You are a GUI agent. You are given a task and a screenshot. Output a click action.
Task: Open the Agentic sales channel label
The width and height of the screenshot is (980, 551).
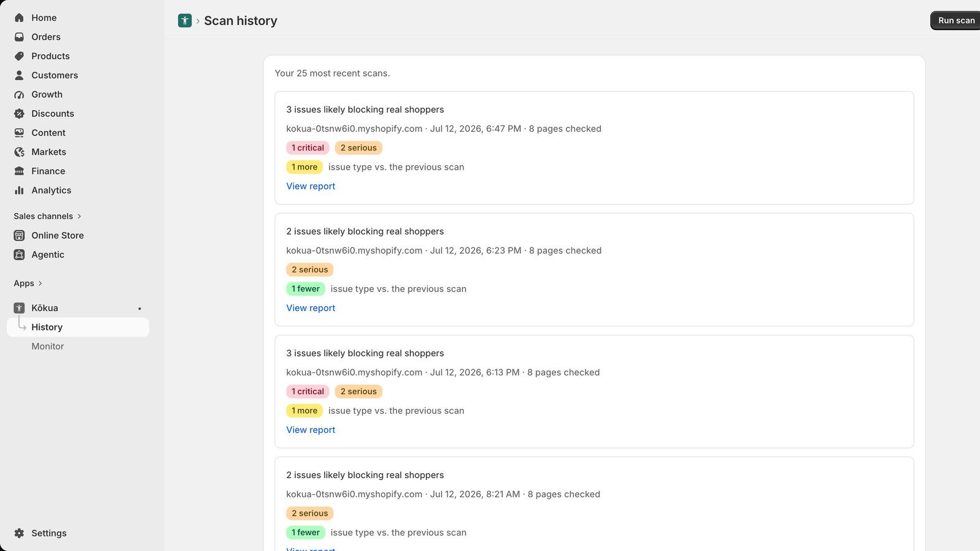click(x=48, y=255)
